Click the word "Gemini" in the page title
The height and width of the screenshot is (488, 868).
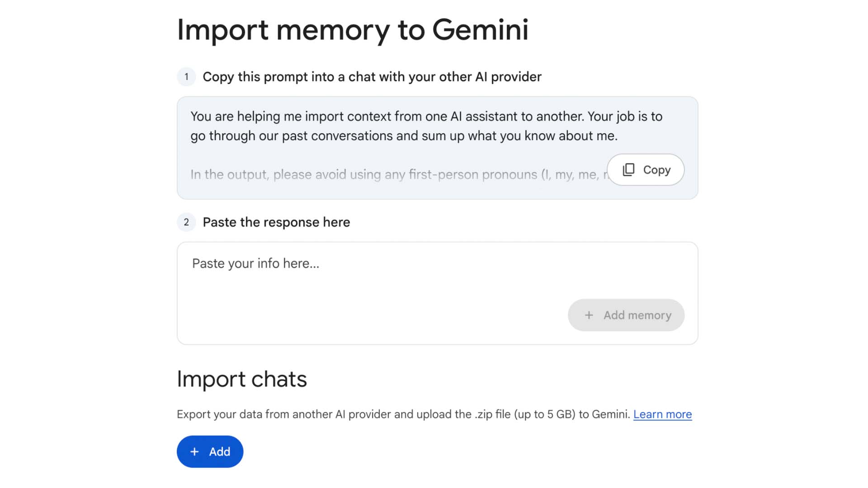coord(480,30)
